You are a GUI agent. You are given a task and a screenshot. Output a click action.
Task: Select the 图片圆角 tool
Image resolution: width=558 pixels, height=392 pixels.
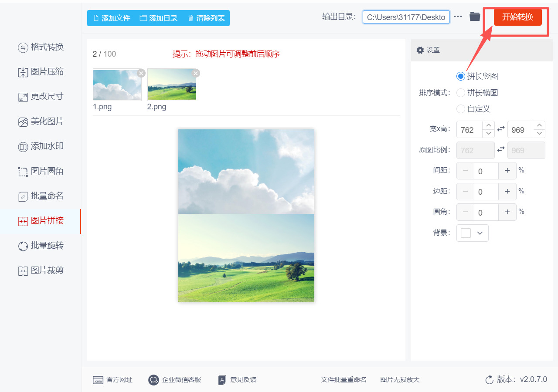click(41, 171)
